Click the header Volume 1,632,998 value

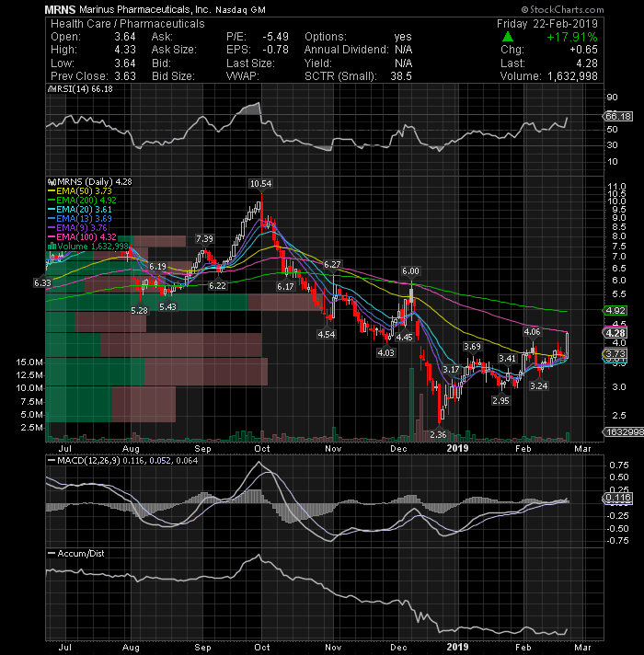pyautogui.click(x=572, y=76)
